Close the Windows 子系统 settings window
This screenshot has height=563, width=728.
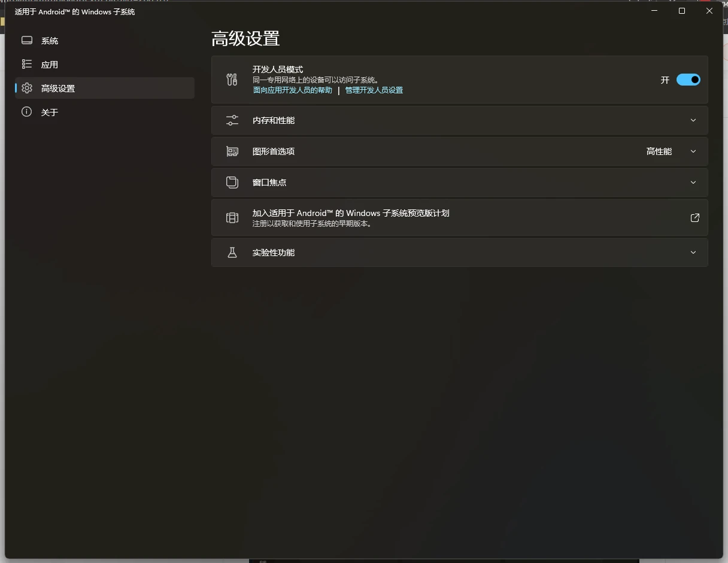click(709, 11)
